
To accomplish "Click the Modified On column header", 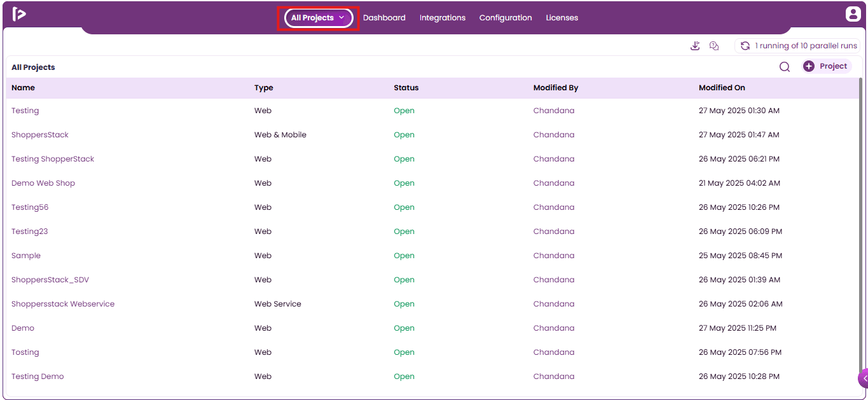I will [722, 88].
